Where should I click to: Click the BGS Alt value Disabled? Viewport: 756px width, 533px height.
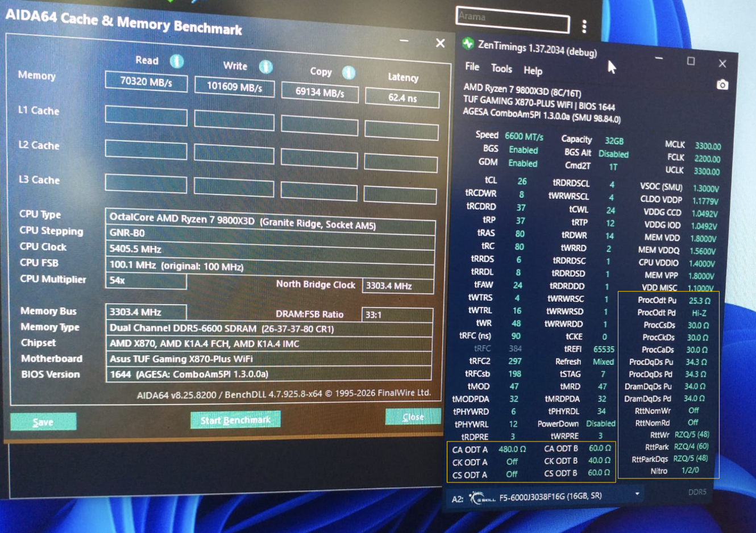pyautogui.click(x=613, y=154)
